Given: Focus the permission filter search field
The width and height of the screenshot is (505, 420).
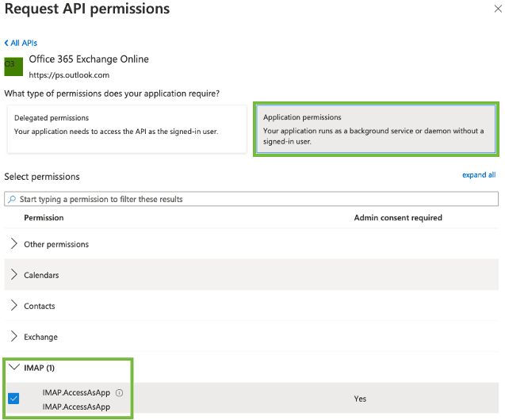Looking at the screenshot, I should point(251,199).
